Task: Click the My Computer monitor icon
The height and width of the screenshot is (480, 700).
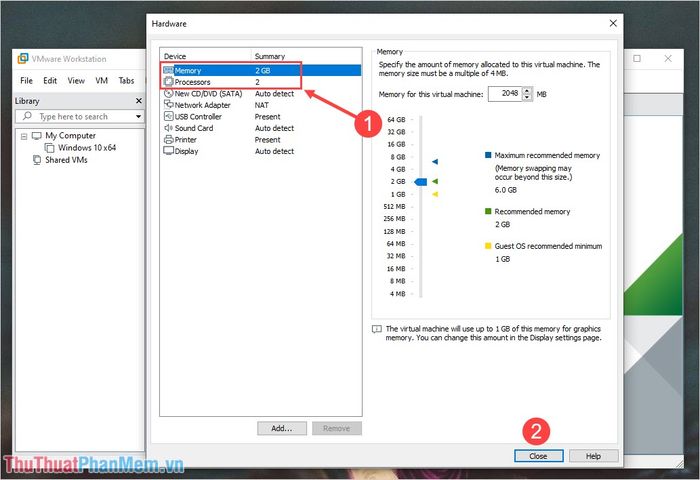Action: click(x=37, y=135)
